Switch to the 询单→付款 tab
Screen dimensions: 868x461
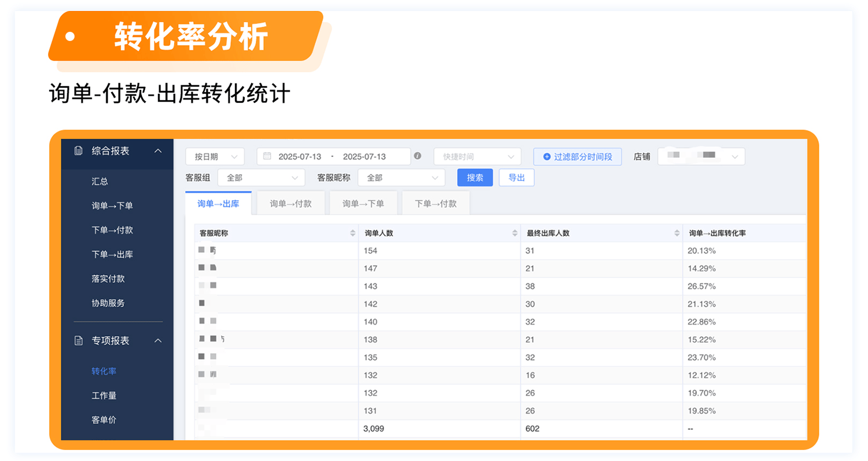point(290,204)
